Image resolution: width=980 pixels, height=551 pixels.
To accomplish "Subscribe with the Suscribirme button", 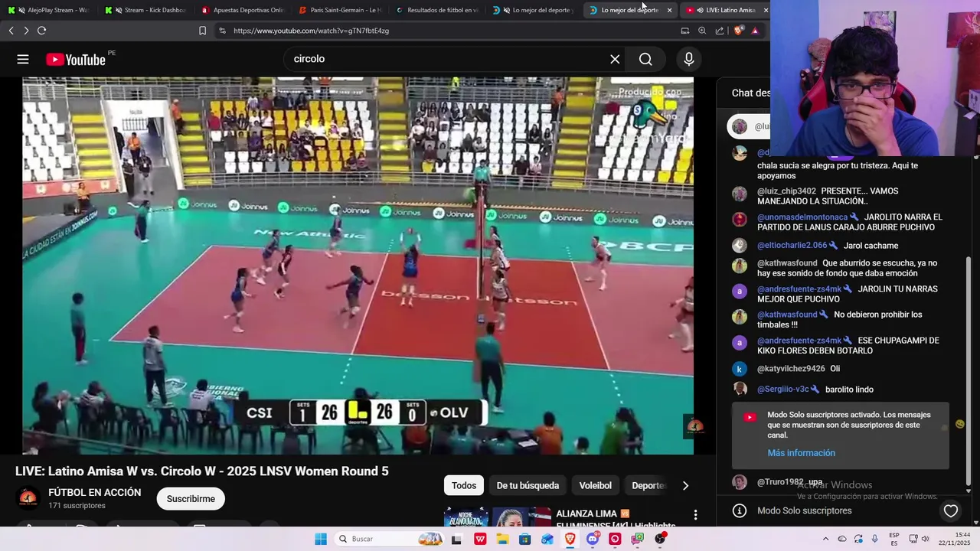I will [191, 499].
